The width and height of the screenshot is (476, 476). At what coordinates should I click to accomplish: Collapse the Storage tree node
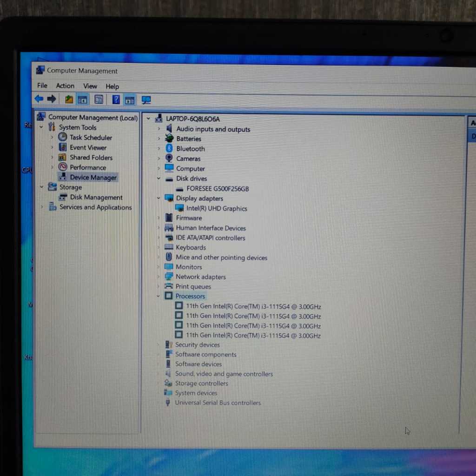pyautogui.click(x=41, y=187)
